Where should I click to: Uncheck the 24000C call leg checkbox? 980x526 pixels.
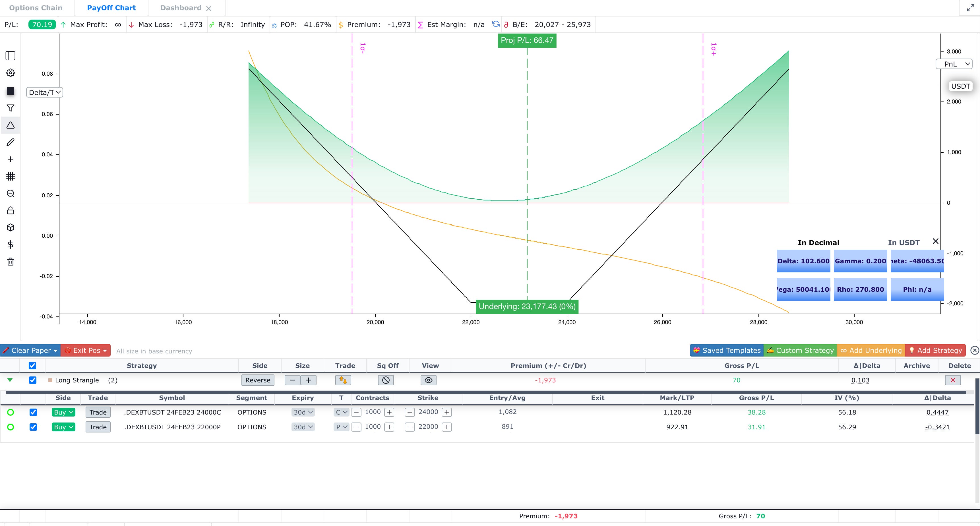pyautogui.click(x=33, y=412)
